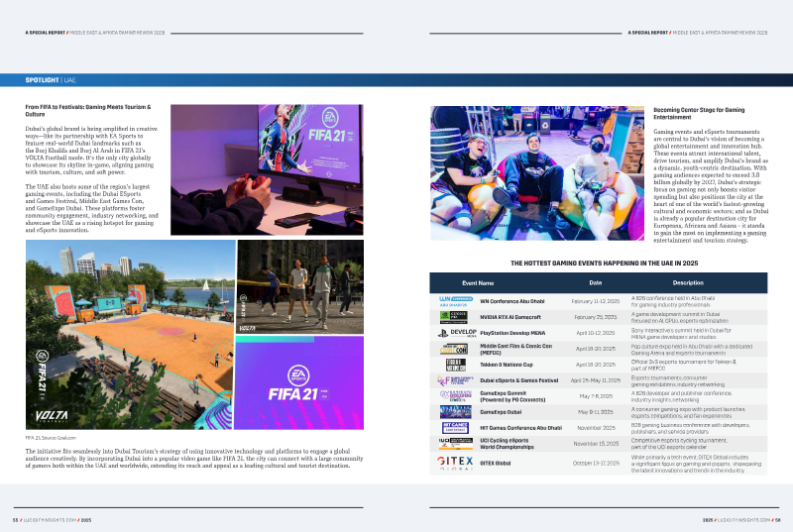Click the VOLTA Football beach court screenshot
Image resolution: width=793 pixels, height=532 pixels.
point(129,335)
